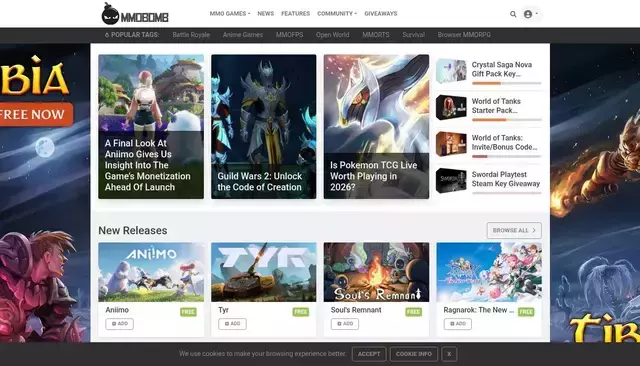Select the Anime Games popular tag
Viewport: 640px width, 366px height.
[x=243, y=35]
